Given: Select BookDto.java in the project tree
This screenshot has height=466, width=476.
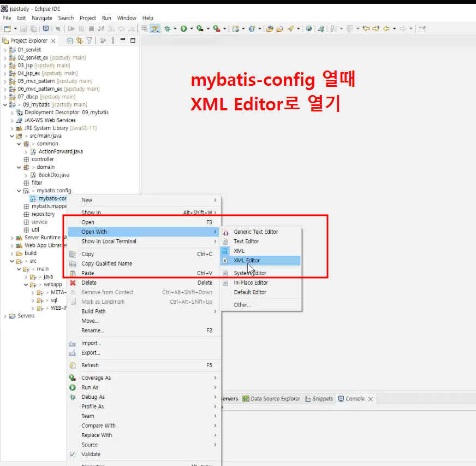Looking at the screenshot, I should 53,175.
